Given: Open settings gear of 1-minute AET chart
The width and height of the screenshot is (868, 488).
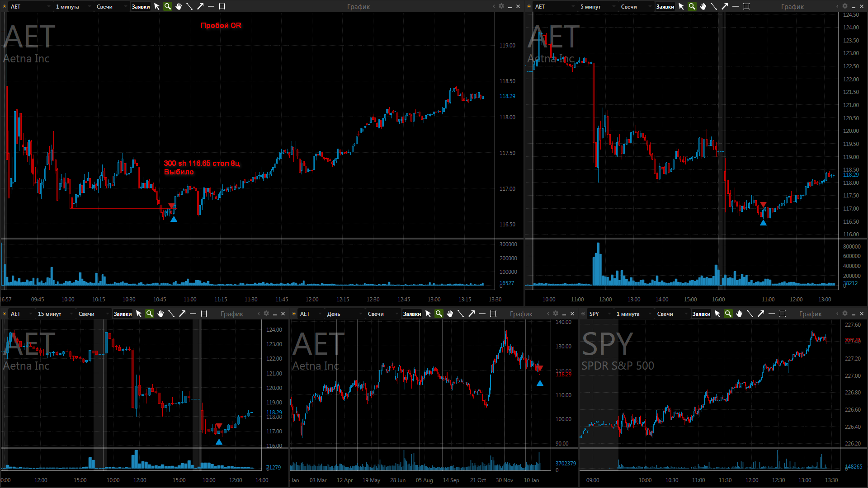Looking at the screenshot, I should tap(501, 6).
